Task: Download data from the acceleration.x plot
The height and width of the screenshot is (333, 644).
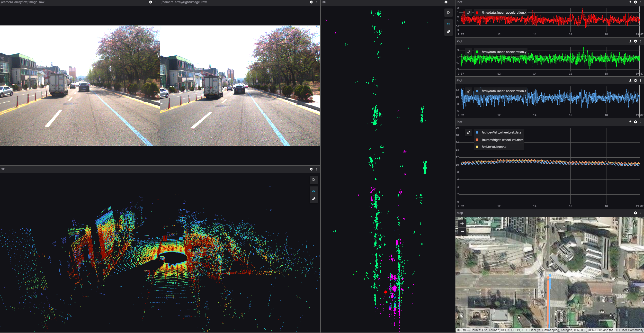Action: point(630,2)
